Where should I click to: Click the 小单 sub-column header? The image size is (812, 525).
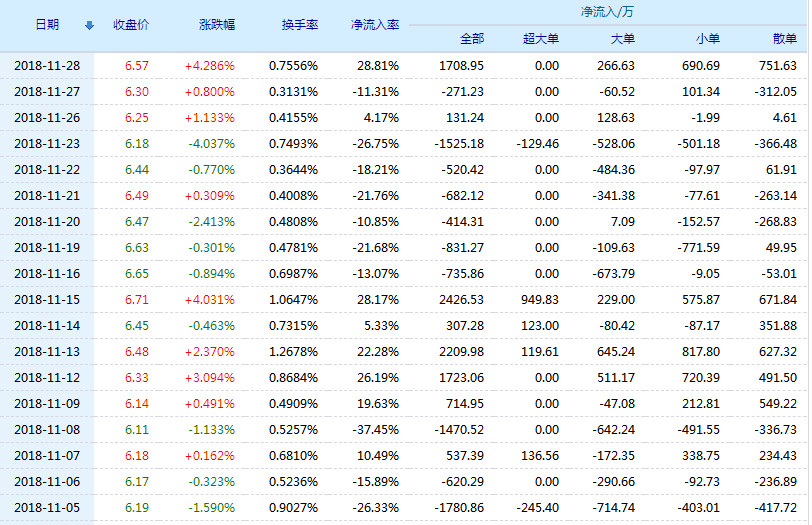706,39
